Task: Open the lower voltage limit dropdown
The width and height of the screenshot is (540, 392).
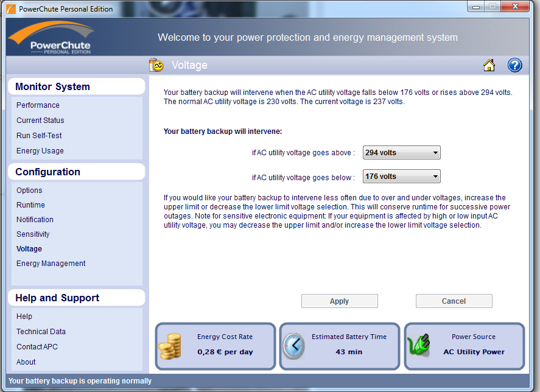Action: click(402, 177)
